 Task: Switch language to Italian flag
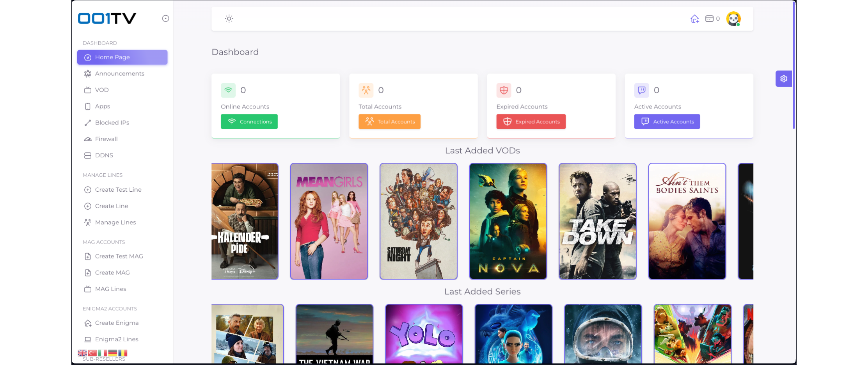103,353
